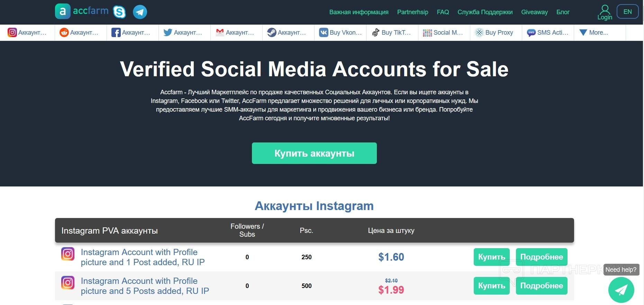Image resolution: width=644 pixels, height=305 pixels.
Task: Open the Login user icon
Action: (x=605, y=12)
